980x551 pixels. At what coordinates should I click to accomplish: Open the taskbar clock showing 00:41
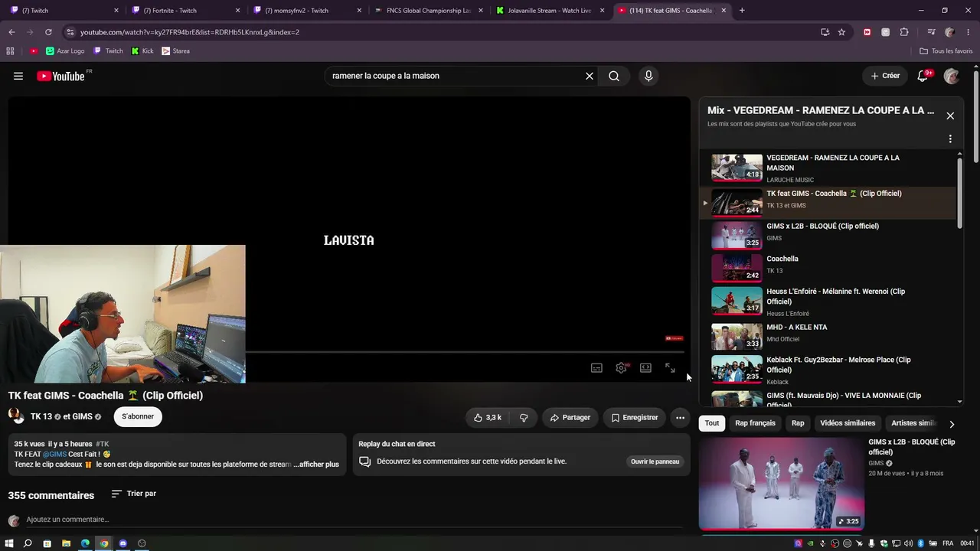(x=967, y=543)
